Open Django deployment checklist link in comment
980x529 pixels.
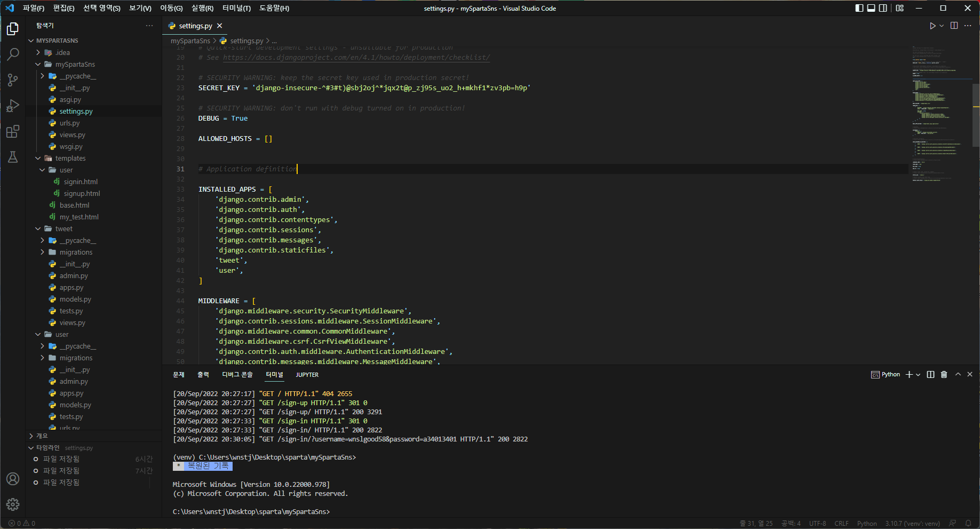click(356, 58)
